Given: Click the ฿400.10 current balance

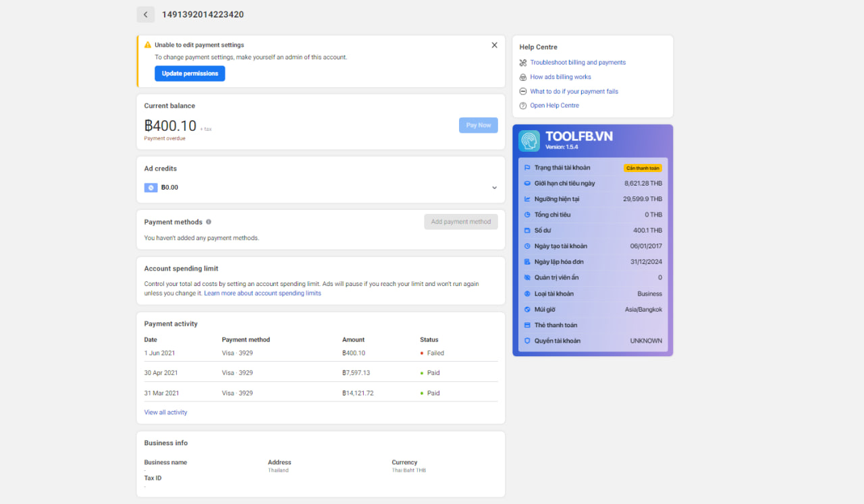Looking at the screenshot, I should (x=170, y=125).
